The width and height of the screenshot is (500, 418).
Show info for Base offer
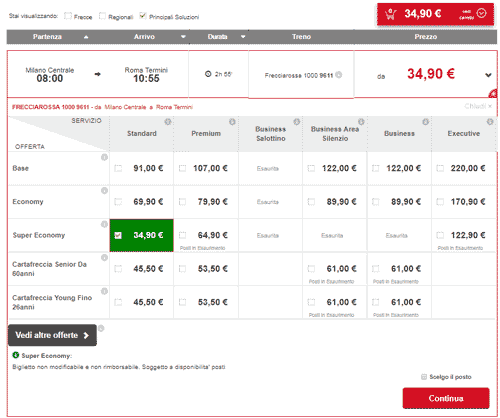tap(104, 157)
